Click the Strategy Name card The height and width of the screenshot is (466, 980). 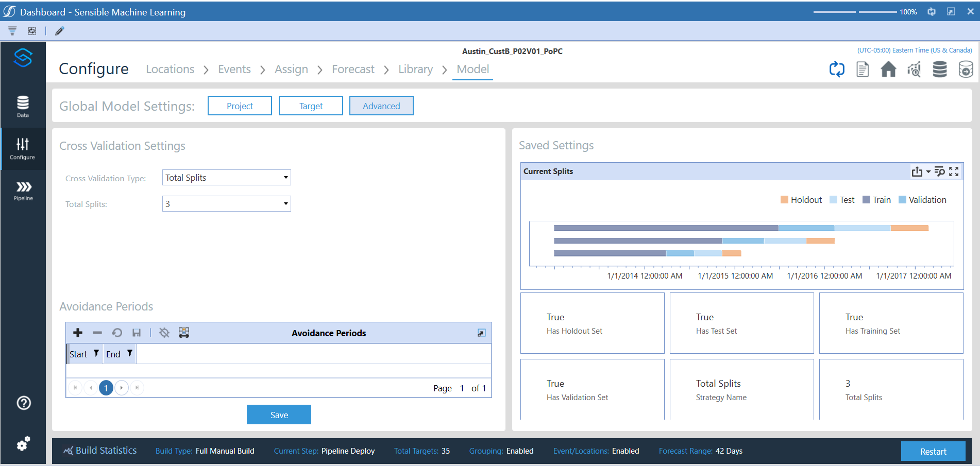pos(742,389)
